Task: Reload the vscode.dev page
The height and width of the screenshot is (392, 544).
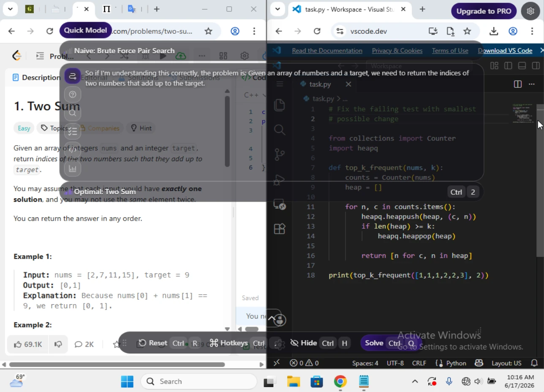Action: pos(317,31)
